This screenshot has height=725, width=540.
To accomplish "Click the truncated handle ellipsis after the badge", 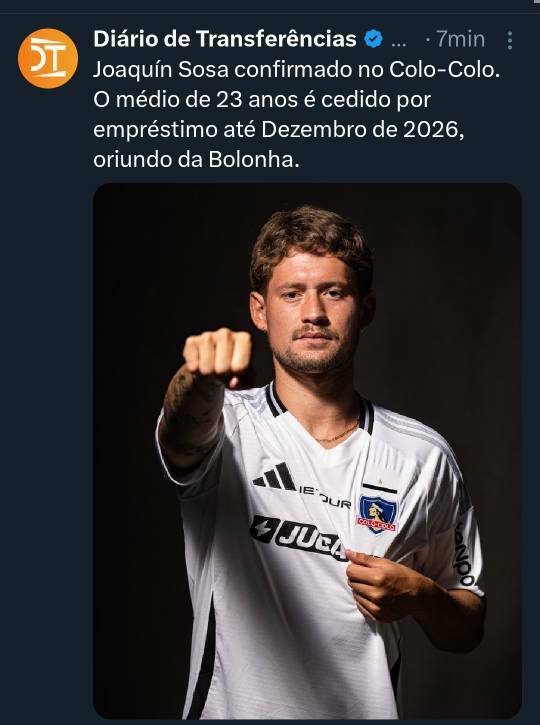I will click(399, 42).
